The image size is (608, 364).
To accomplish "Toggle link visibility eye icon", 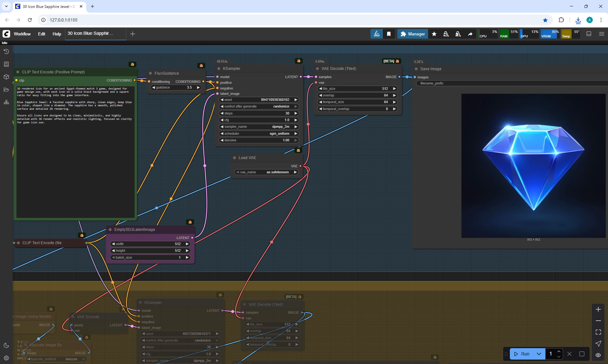I will pyautogui.click(x=598, y=355).
